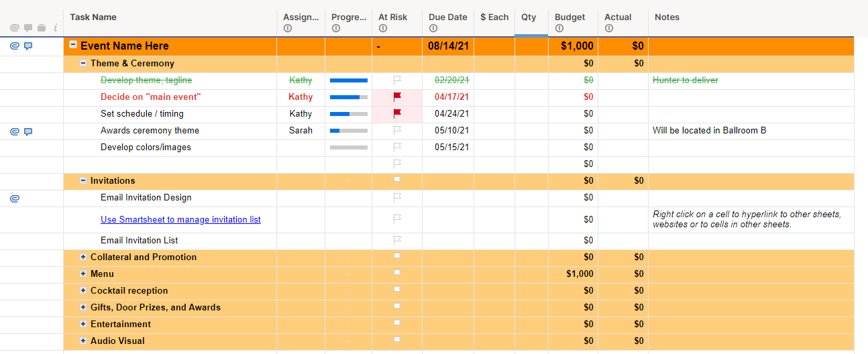Click progress bar for Set schedule / timing
Viewport: 868px width, 354px height.
(348, 113)
